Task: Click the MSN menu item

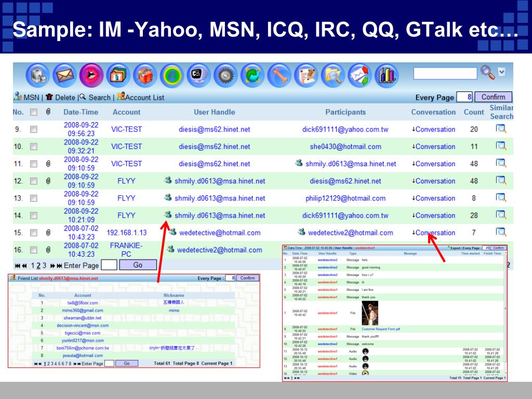Action: (26, 97)
